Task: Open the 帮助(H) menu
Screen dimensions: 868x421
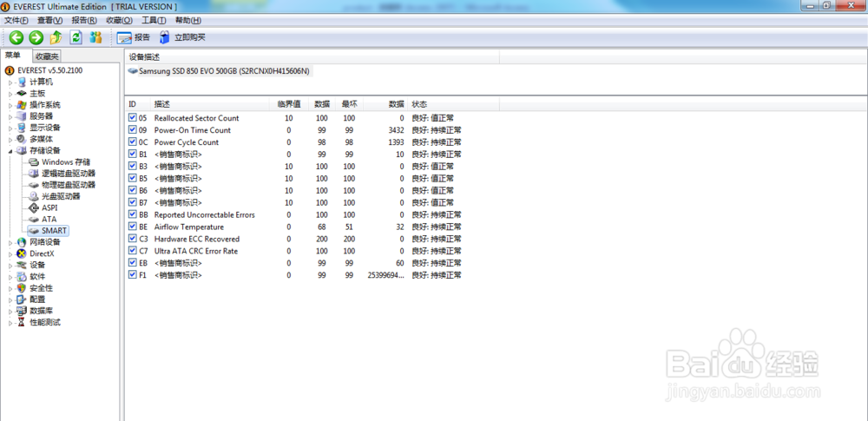Action: (x=188, y=21)
